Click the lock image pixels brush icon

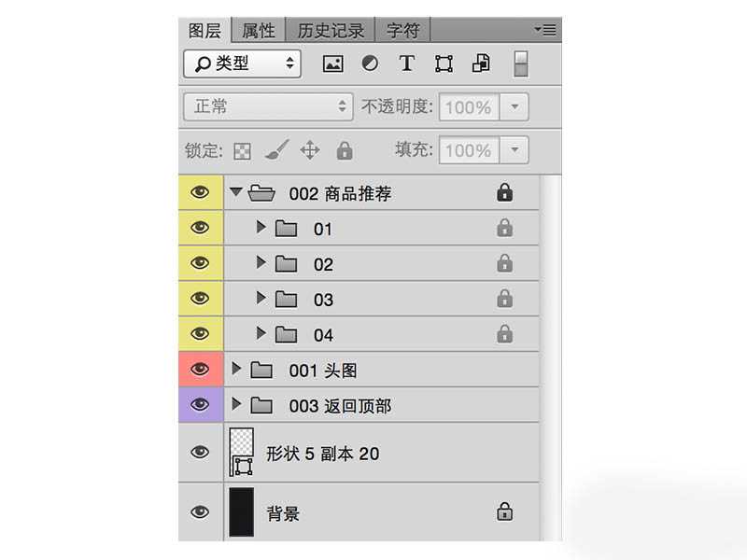coord(276,150)
